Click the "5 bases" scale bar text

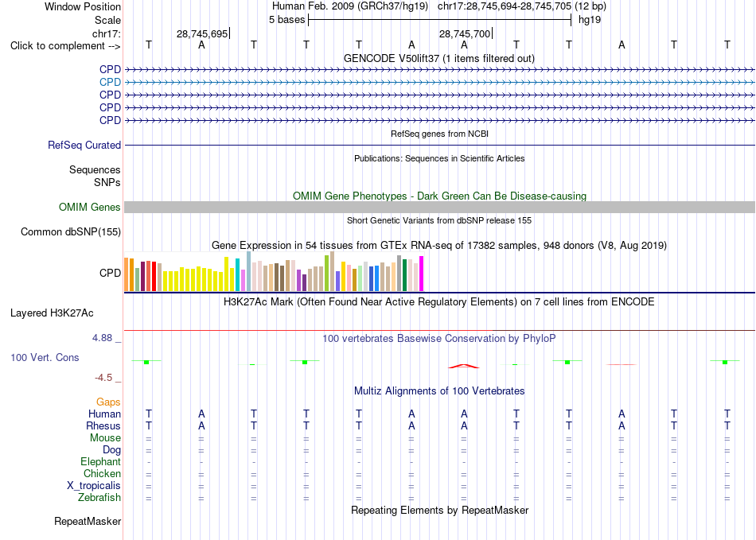(x=286, y=20)
